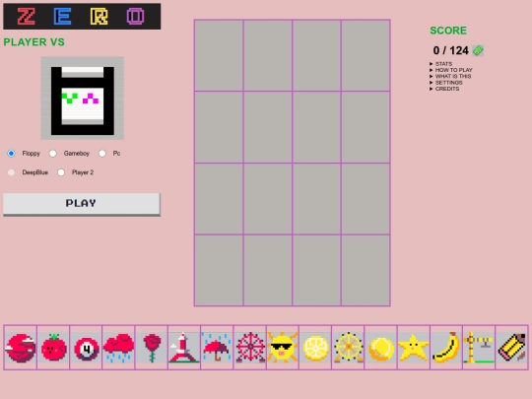Pick the sun with sunglasses card
The image size is (532, 399).
(283, 348)
